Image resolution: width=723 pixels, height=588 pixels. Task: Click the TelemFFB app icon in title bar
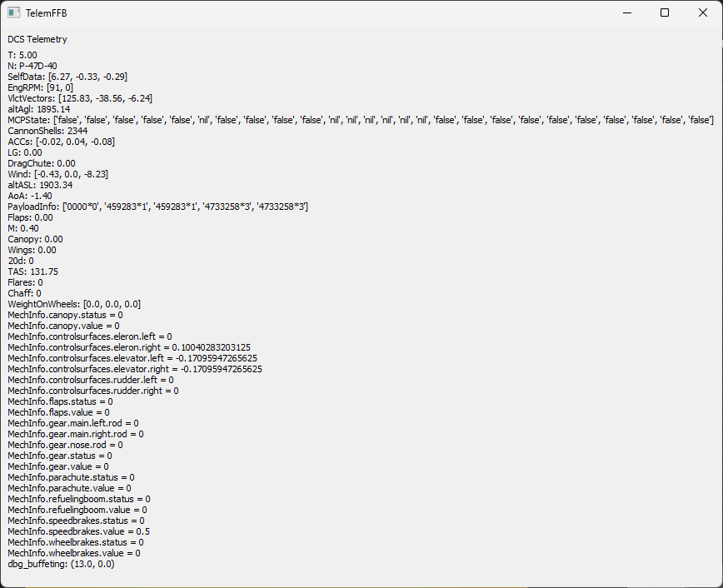pyautogui.click(x=14, y=12)
